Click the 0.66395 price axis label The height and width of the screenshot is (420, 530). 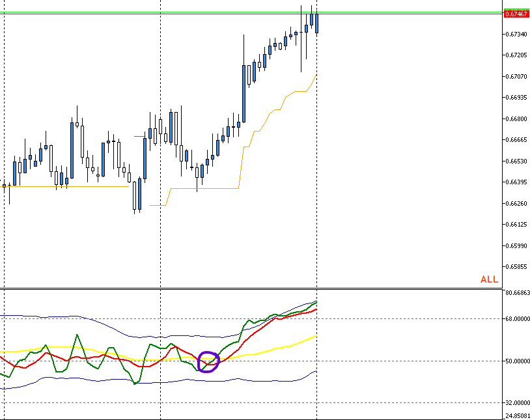tap(516, 182)
